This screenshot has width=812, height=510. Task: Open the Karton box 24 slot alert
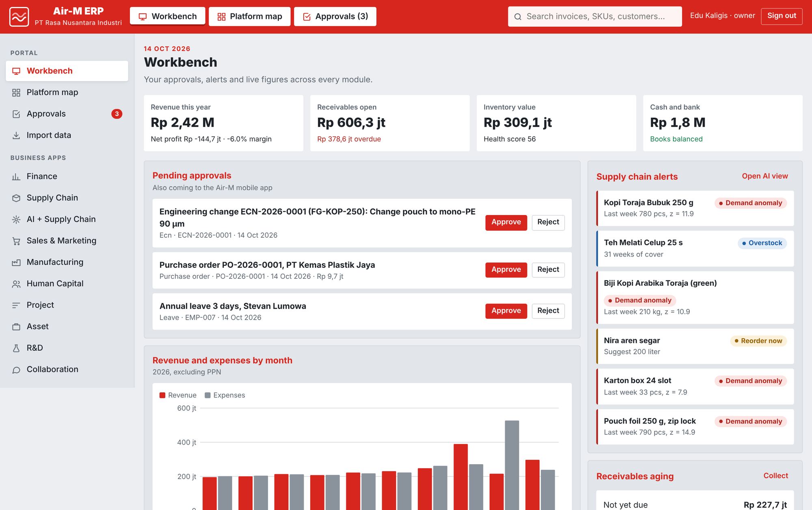coord(695,386)
